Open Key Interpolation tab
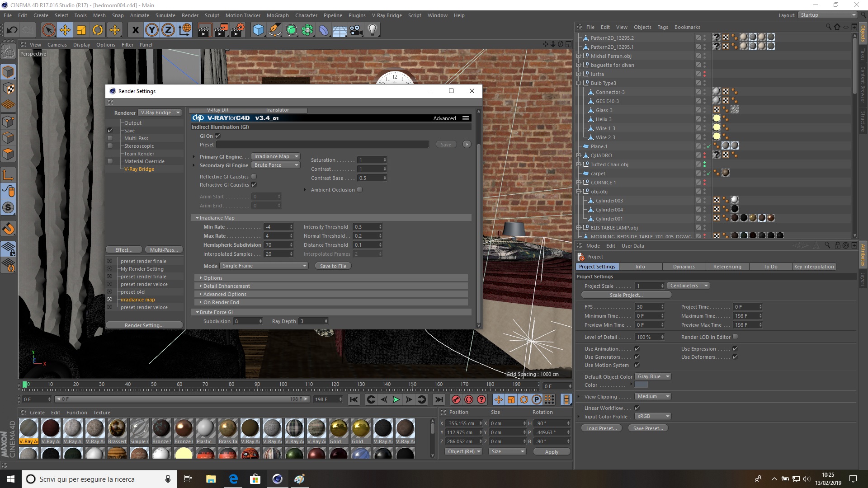Image resolution: width=868 pixels, height=488 pixels. pos(814,267)
